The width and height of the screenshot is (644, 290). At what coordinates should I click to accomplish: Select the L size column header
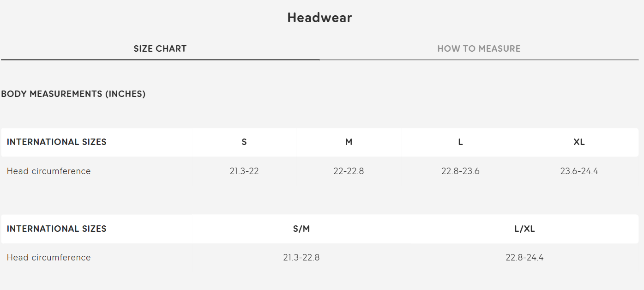(460, 142)
